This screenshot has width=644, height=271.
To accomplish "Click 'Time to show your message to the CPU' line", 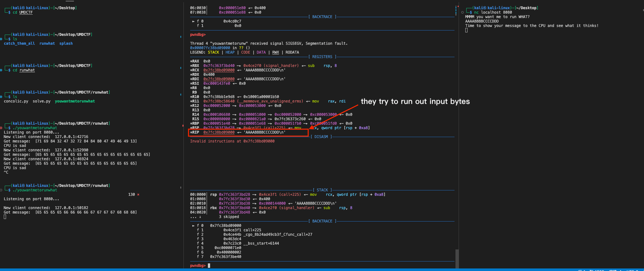I will pos(532,26).
